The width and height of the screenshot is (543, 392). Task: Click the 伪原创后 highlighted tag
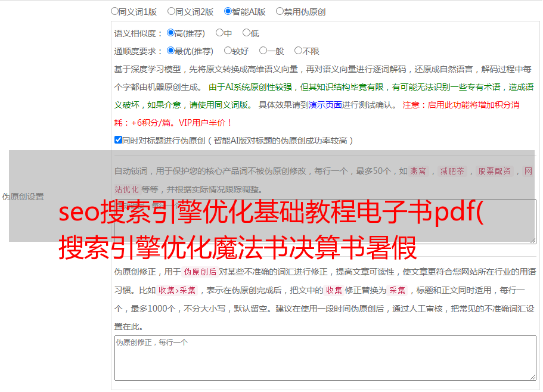pyautogui.click(x=200, y=272)
